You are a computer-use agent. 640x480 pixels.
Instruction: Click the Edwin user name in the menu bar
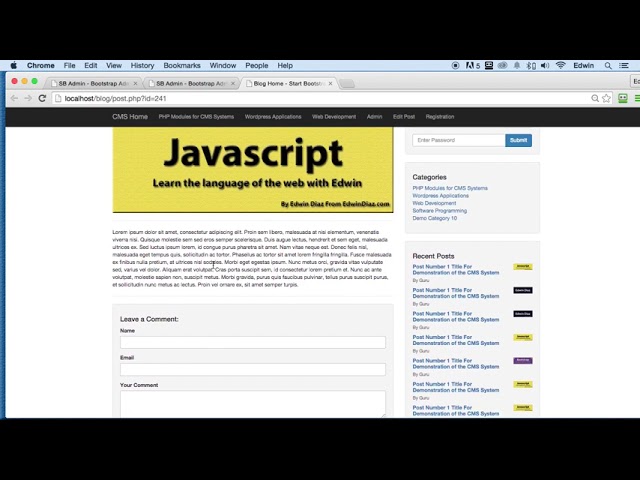pyautogui.click(x=583, y=65)
